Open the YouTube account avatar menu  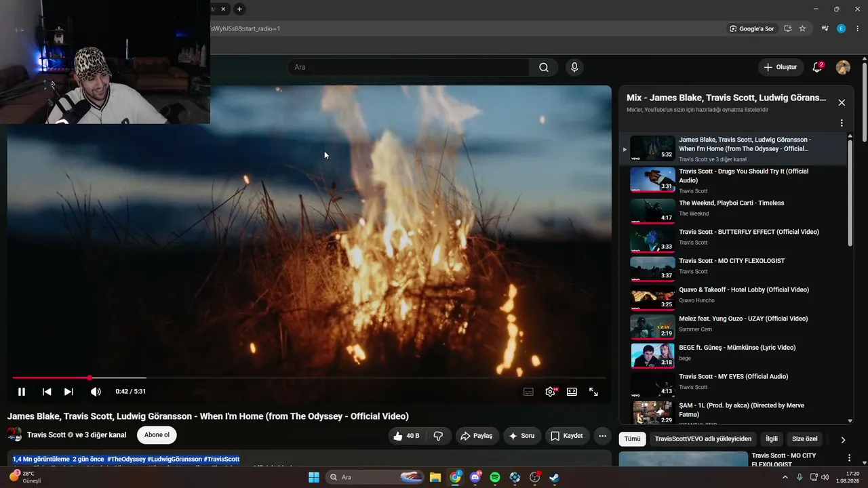tap(843, 67)
